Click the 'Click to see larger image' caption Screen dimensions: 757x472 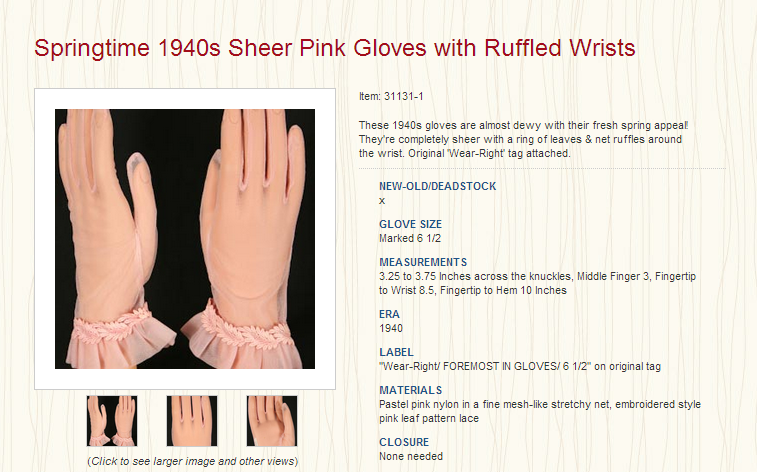pos(193,461)
